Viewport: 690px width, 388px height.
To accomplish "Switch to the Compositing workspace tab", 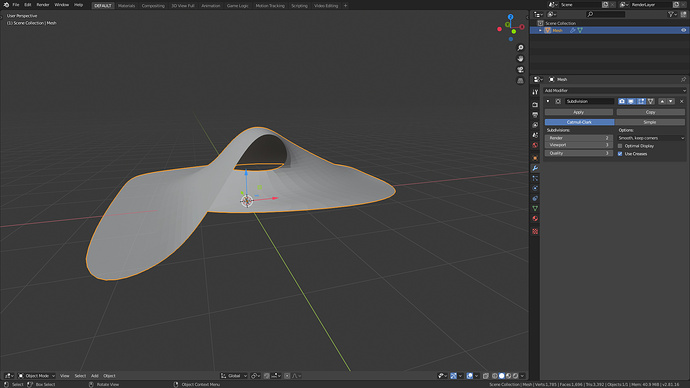I will pyautogui.click(x=153, y=6).
